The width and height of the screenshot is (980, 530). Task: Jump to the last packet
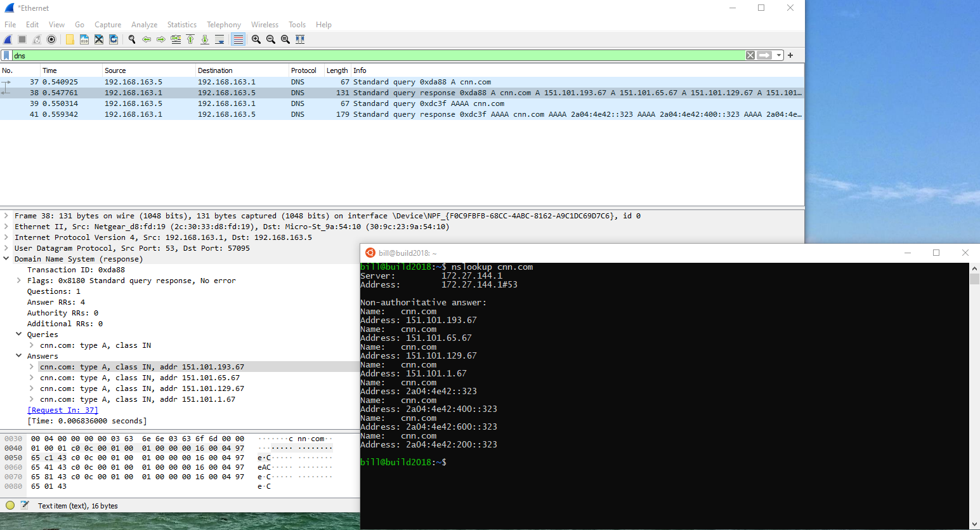click(205, 39)
